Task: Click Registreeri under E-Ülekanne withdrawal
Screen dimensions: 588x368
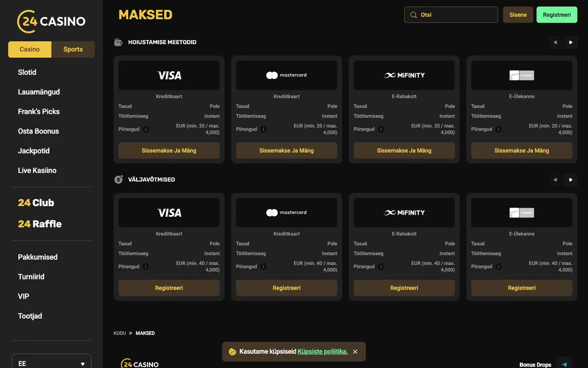Action: [x=522, y=288]
